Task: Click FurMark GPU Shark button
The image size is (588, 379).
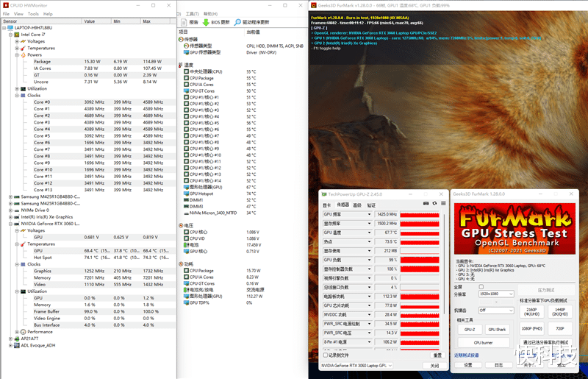Action: click(497, 330)
